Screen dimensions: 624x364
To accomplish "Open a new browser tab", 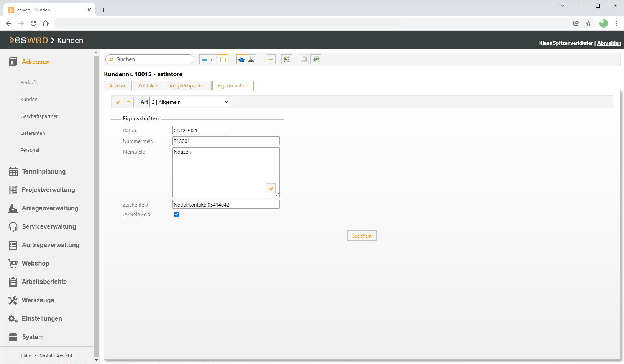I will pyautogui.click(x=104, y=10).
